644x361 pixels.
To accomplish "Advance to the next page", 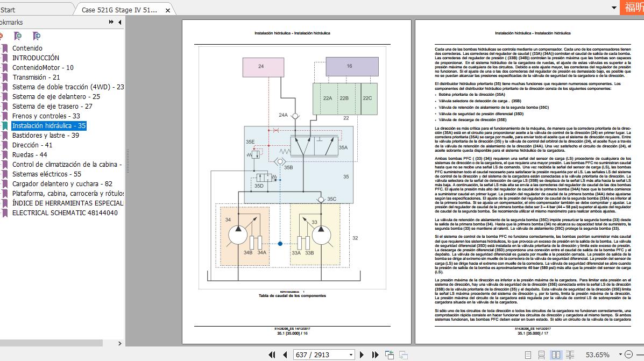I will pyautogui.click(x=362, y=355).
